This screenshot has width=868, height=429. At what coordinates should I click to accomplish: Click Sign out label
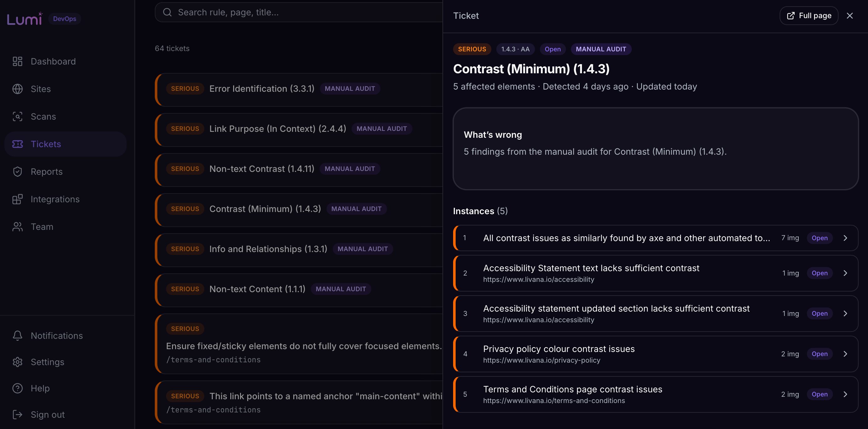click(x=48, y=415)
